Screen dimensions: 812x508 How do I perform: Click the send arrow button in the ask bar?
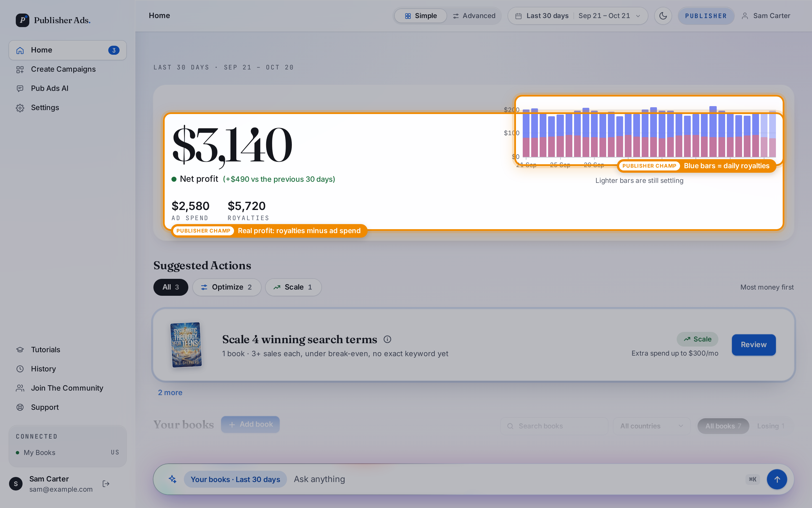tap(777, 479)
